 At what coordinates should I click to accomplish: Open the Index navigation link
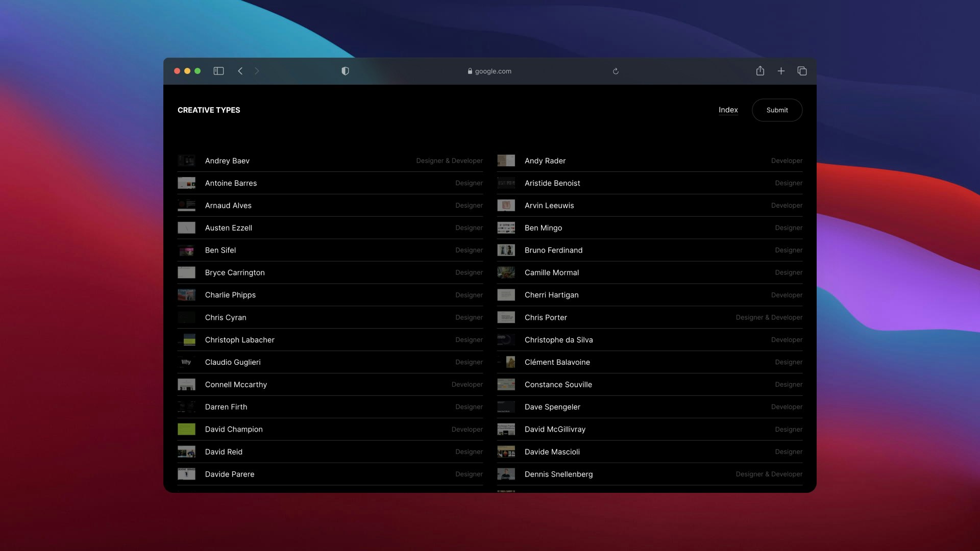click(728, 110)
